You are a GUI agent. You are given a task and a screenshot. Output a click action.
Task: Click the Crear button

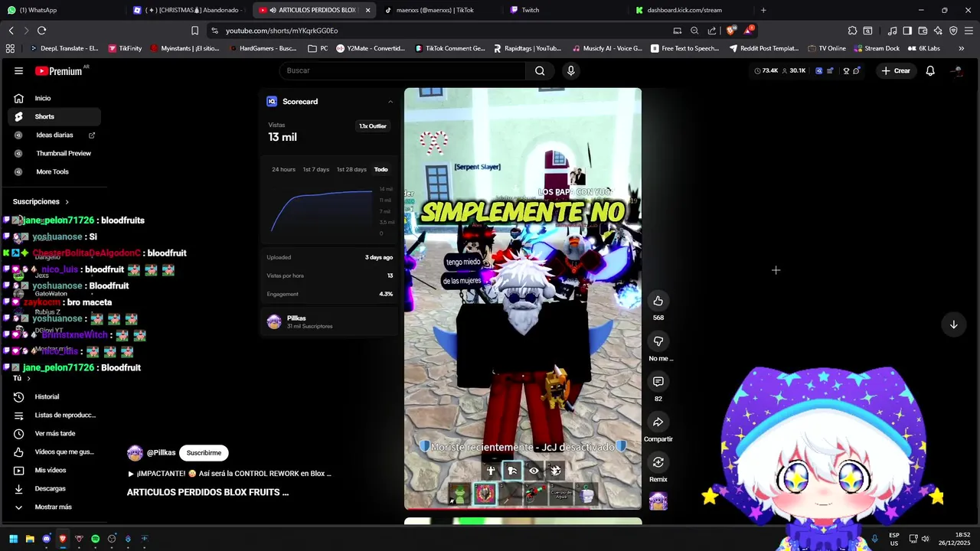(x=895, y=70)
